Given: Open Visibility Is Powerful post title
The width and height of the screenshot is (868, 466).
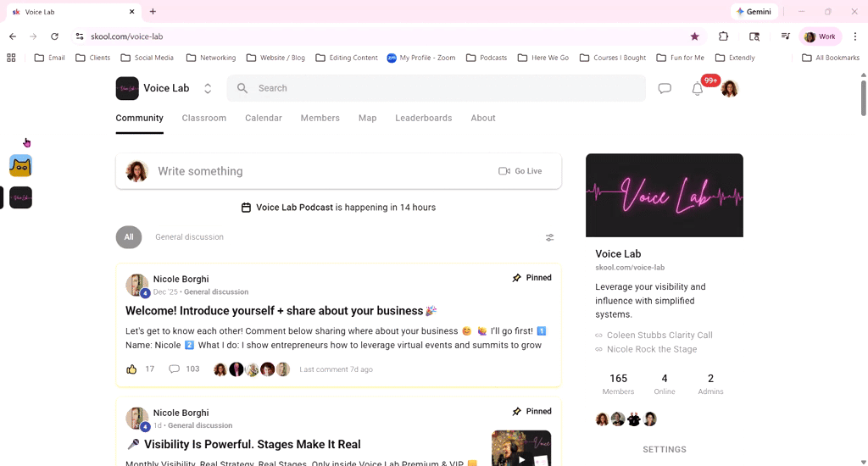Looking at the screenshot, I should pyautogui.click(x=244, y=445).
